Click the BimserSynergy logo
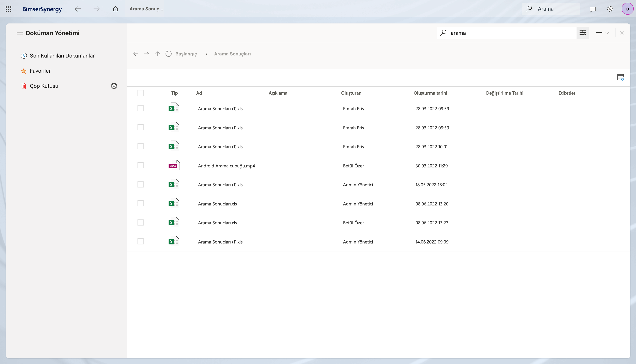This screenshot has height=364, width=636. pos(42,9)
